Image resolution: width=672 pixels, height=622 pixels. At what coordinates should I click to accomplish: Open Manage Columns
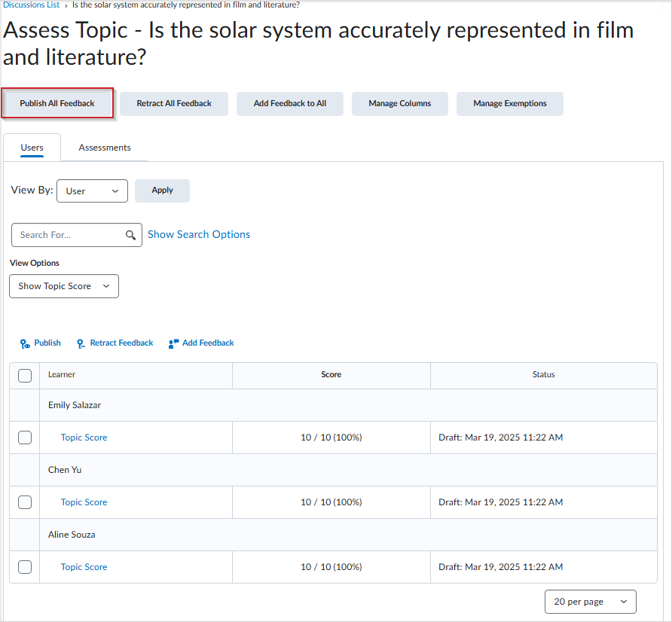399,104
